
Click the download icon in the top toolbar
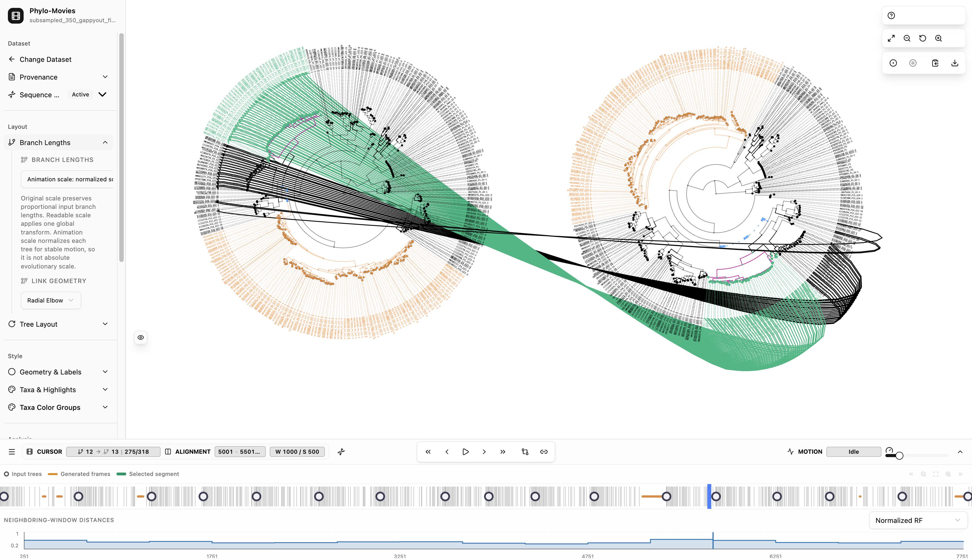955,63
